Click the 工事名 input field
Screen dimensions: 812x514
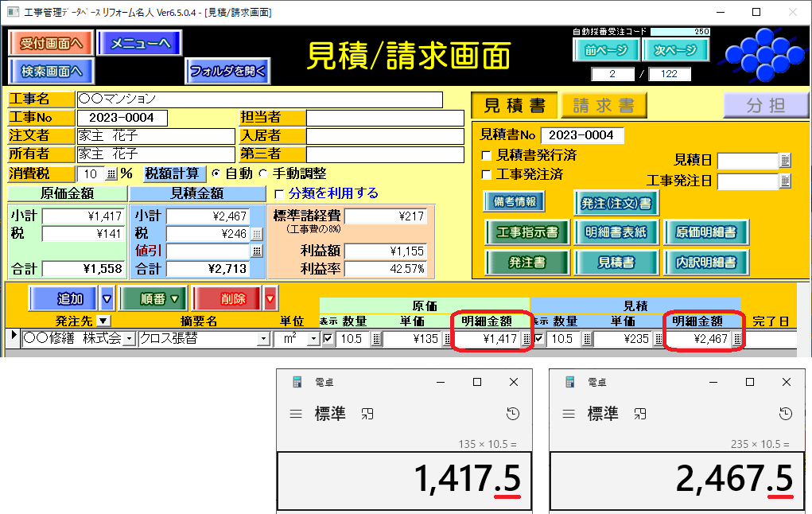pyautogui.click(x=259, y=99)
